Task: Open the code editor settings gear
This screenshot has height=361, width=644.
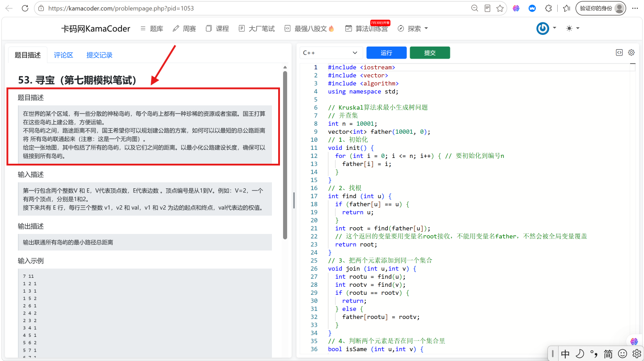Action: 631,52
